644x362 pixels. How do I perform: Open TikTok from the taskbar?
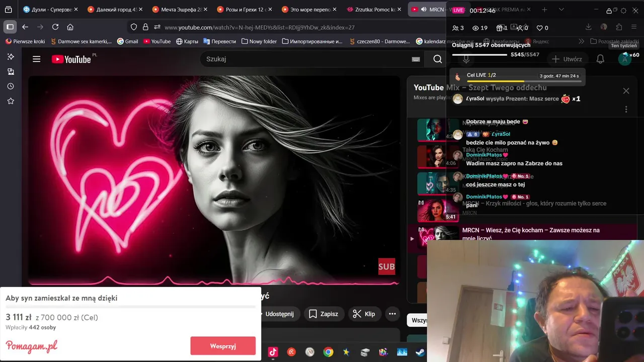point(273,352)
